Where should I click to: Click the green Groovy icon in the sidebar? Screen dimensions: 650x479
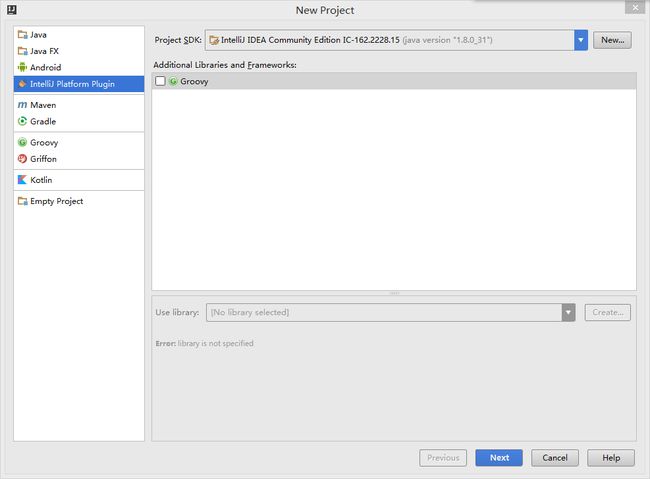[22, 142]
